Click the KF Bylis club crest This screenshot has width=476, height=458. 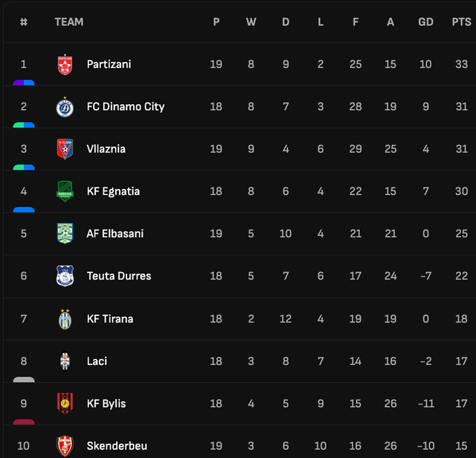click(x=65, y=404)
